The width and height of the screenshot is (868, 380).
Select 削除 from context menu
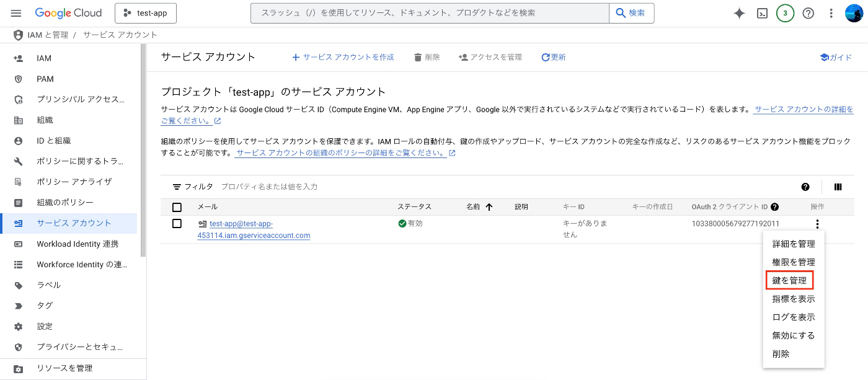[x=781, y=354]
